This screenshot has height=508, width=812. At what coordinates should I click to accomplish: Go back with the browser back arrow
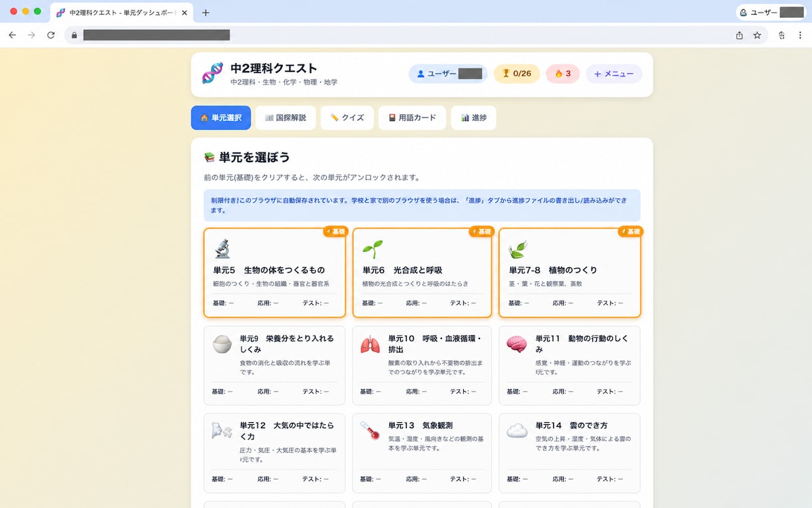(x=12, y=35)
